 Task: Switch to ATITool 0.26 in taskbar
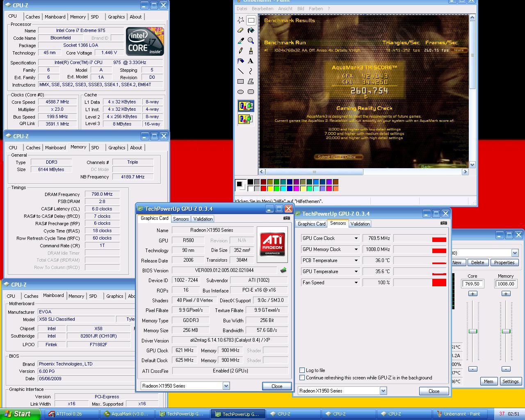[71, 414]
